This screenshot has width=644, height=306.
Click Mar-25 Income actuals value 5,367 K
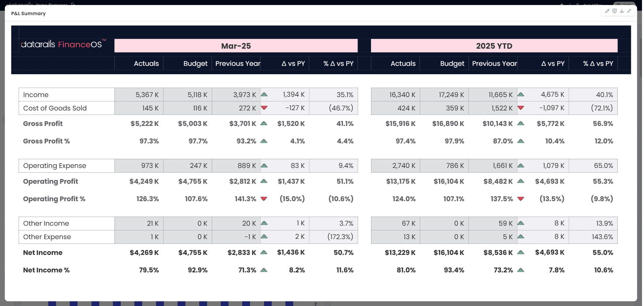pyautogui.click(x=147, y=95)
